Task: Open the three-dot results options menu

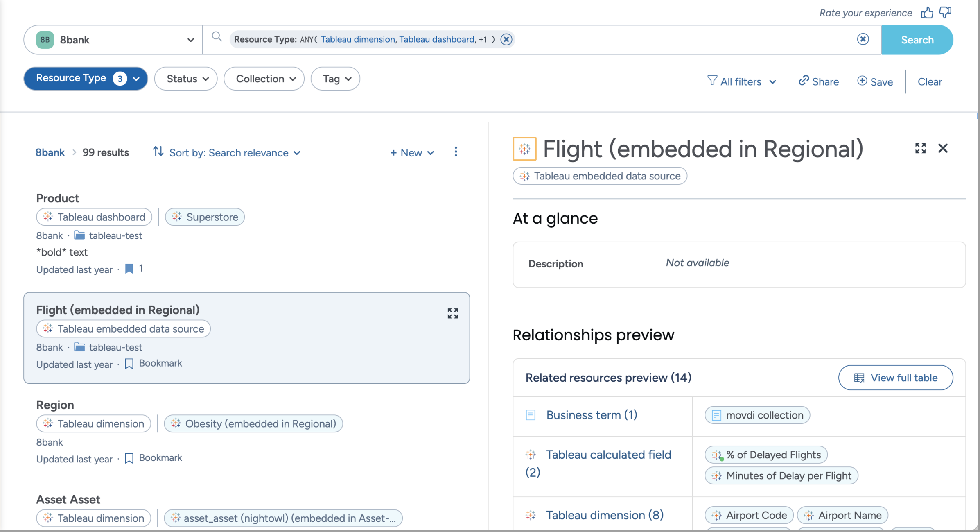Action: pyautogui.click(x=456, y=152)
